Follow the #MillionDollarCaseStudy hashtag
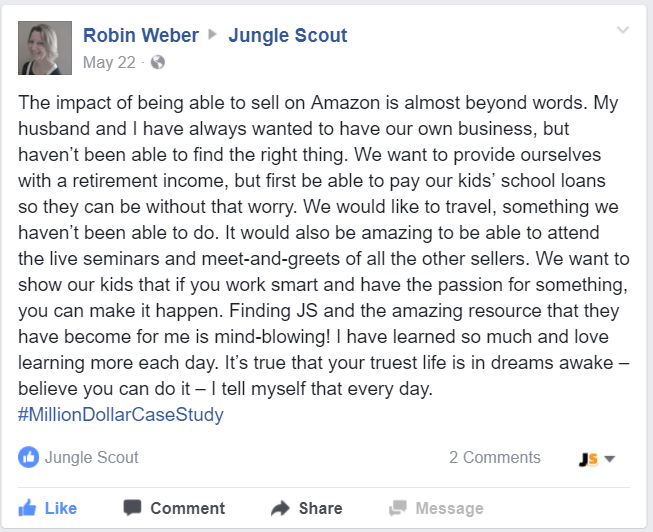Image resolution: width=653 pixels, height=532 pixels. (121, 413)
